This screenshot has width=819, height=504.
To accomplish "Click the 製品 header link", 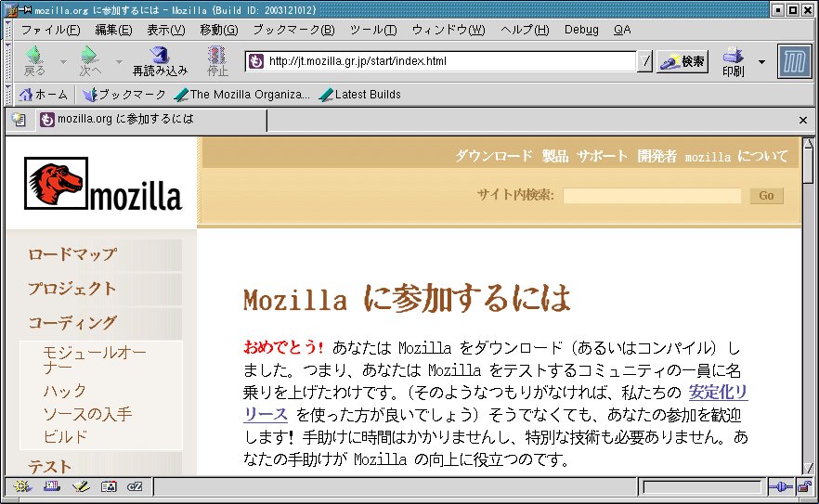I will [555, 156].
